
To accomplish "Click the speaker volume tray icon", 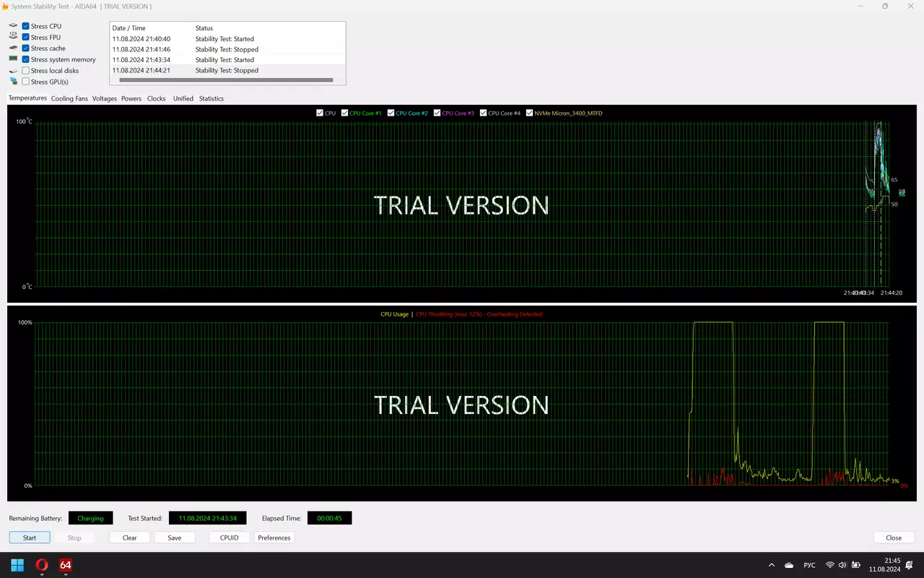I will click(x=842, y=565).
